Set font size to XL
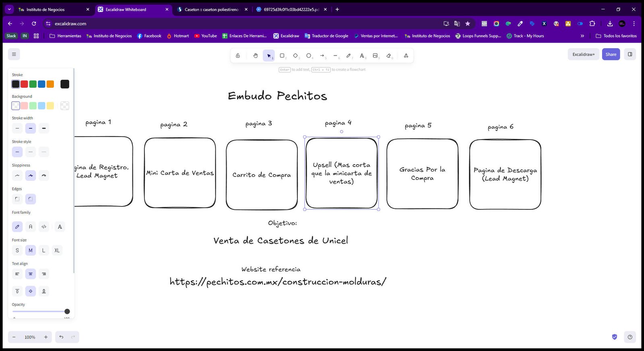 coord(57,250)
